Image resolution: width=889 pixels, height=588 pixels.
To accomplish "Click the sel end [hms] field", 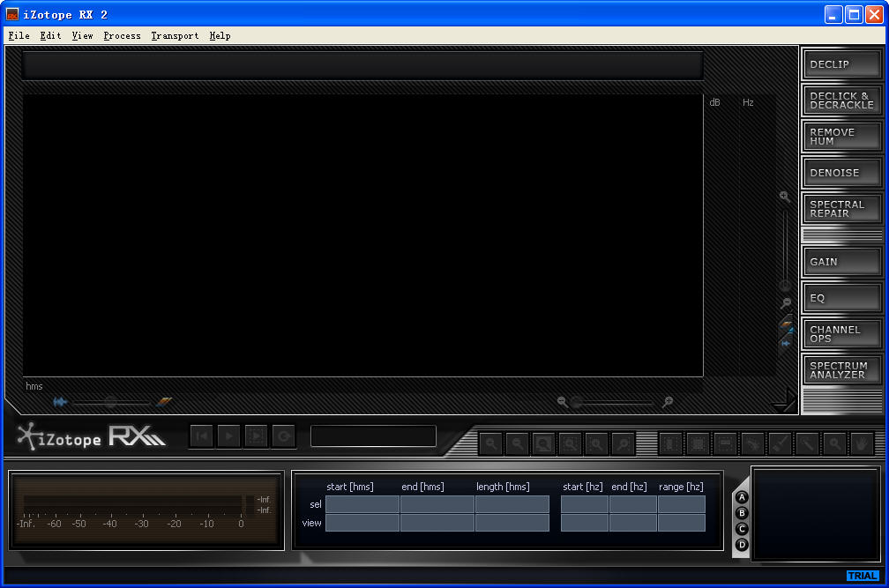I will (x=437, y=504).
